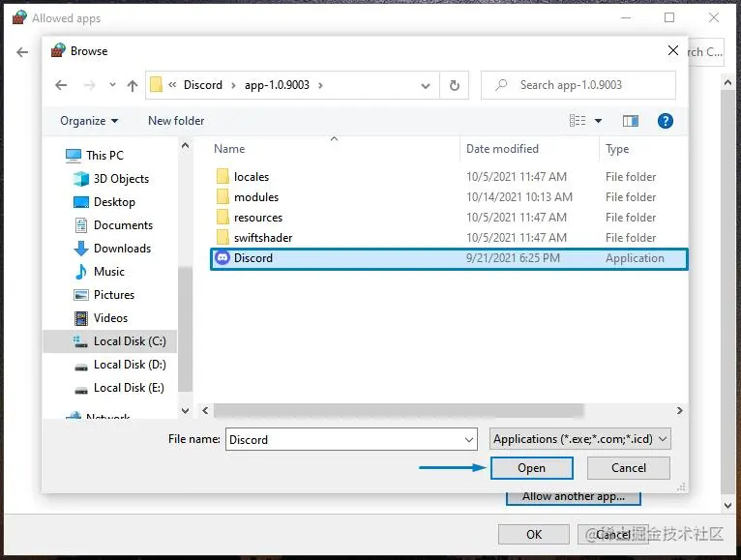The height and width of the screenshot is (560, 741).
Task: Cancel the Browse dialog
Action: pyautogui.click(x=629, y=468)
